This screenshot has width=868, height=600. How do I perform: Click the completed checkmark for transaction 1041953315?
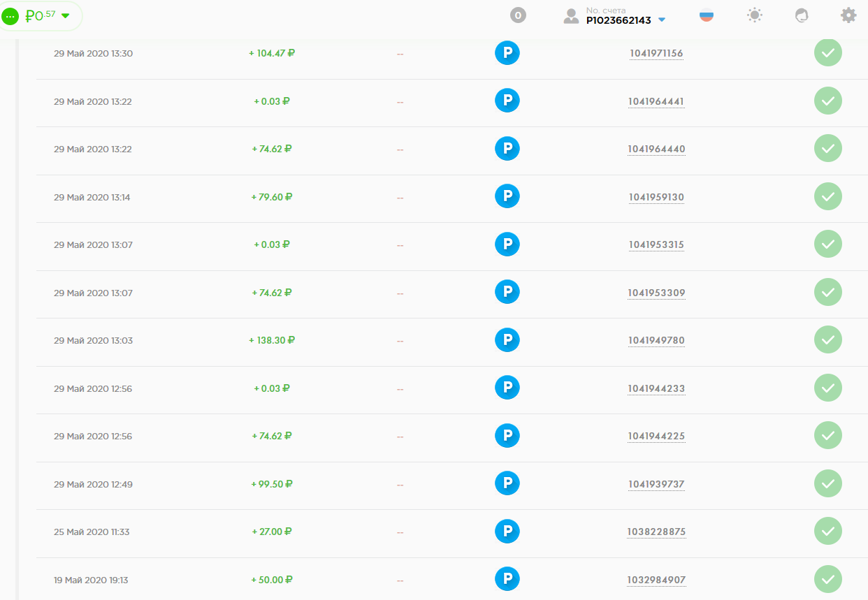click(x=828, y=244)
